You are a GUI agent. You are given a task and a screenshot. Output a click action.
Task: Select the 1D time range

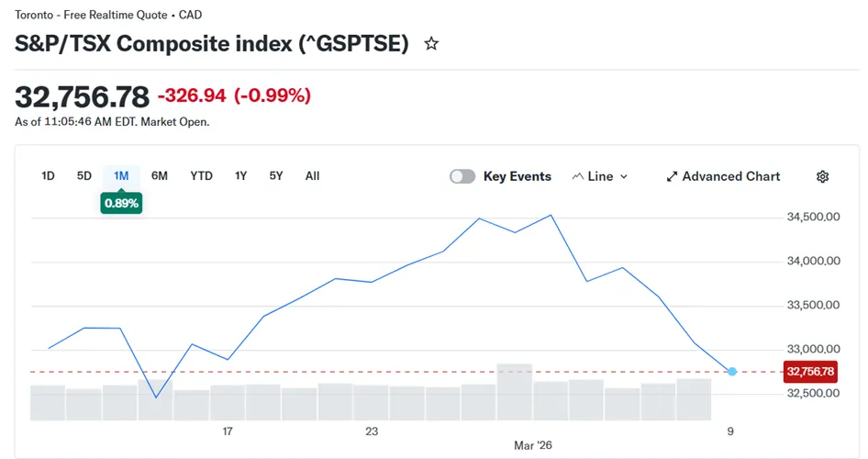pyautogui.click(x=49, y=175)
